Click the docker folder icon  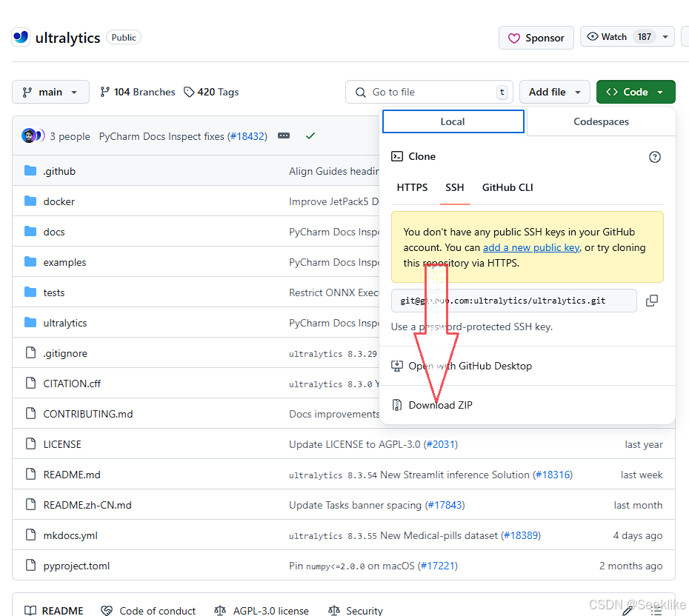point(30,201)
